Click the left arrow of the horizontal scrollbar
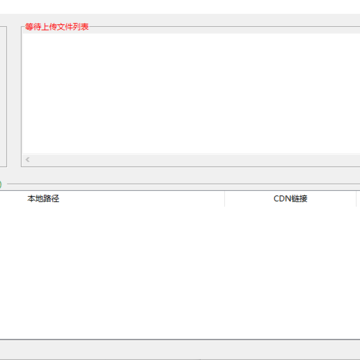This screenshot has width=360, height=360. pyautogui.click(x=28, y=160)
